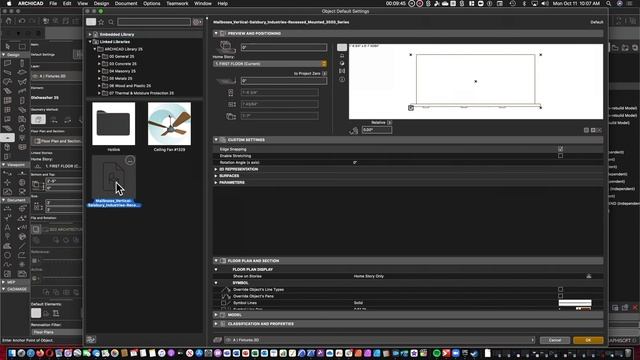This screenshot has height=360, width=640.
Task: Expand the Parameters section
Action: pyautogui.click(x=216, y=182)
